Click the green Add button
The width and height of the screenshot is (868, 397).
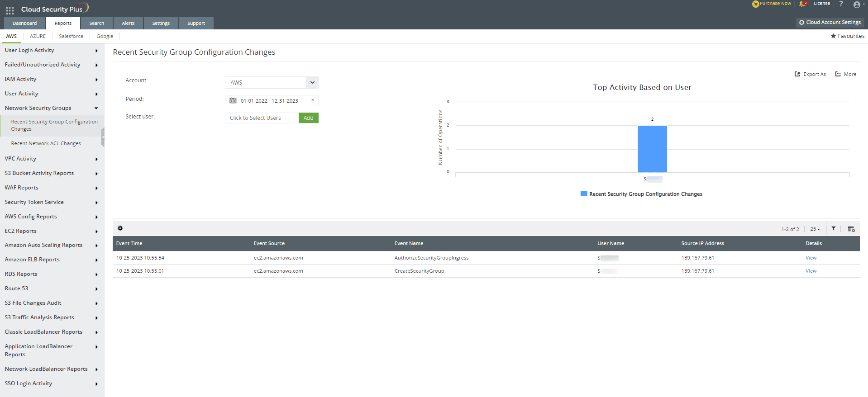coord(308,118)
